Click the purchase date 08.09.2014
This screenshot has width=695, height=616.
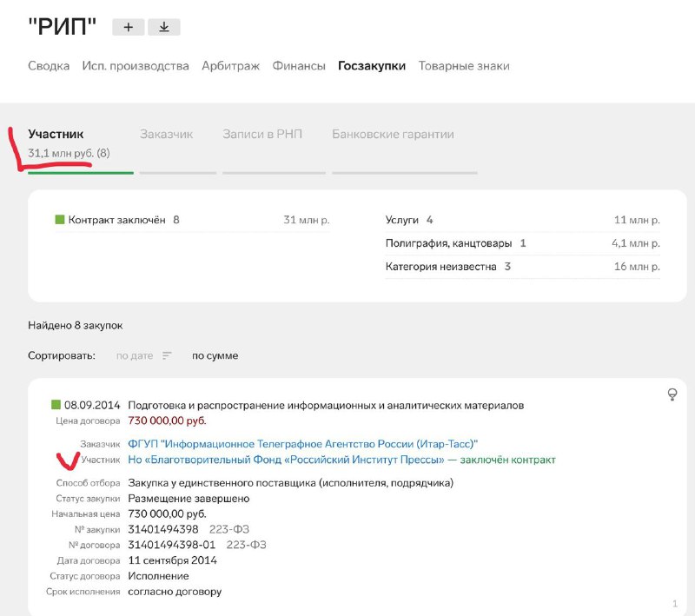[92, 405]
